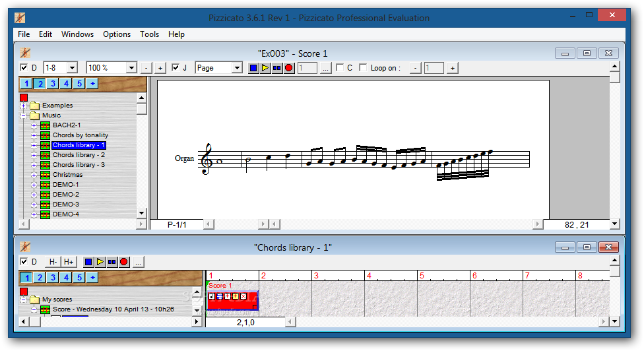
Task: Start recording in Ex003 score window
Action: point(289,68)
